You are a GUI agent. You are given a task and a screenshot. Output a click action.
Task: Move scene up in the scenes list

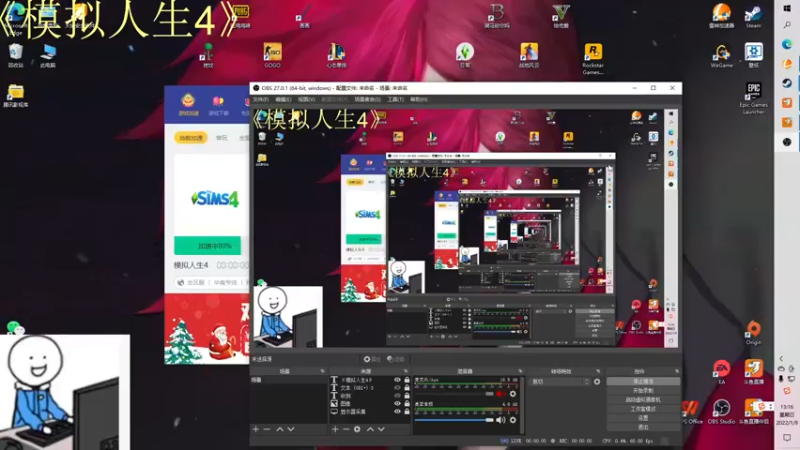pyautogui.click(x=280, y=429)
